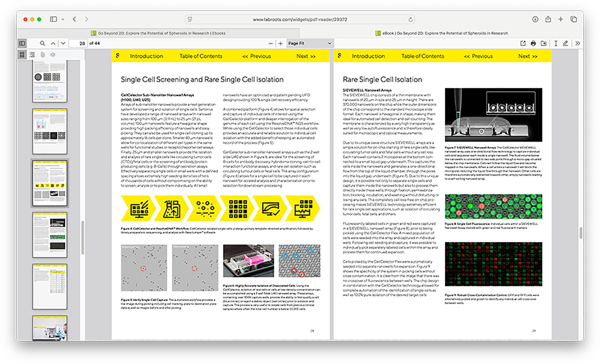Click the print icon in PDF toolbar

(x=533, y=43)
